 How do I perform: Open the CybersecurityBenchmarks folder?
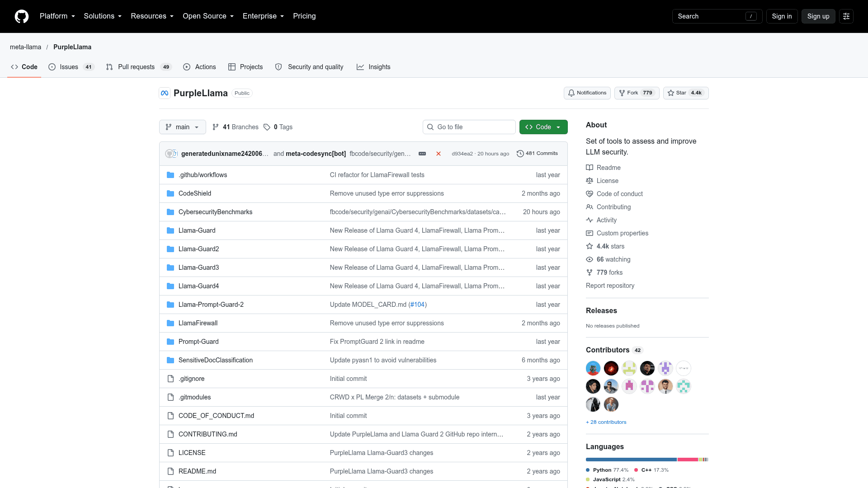[x=215, y=212]
